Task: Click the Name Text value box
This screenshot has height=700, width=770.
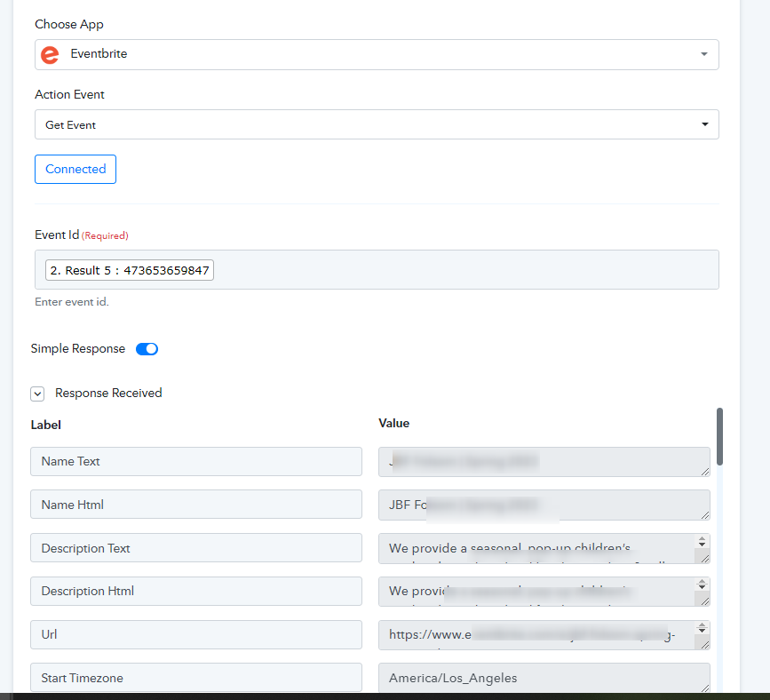Action: (544, 462)
